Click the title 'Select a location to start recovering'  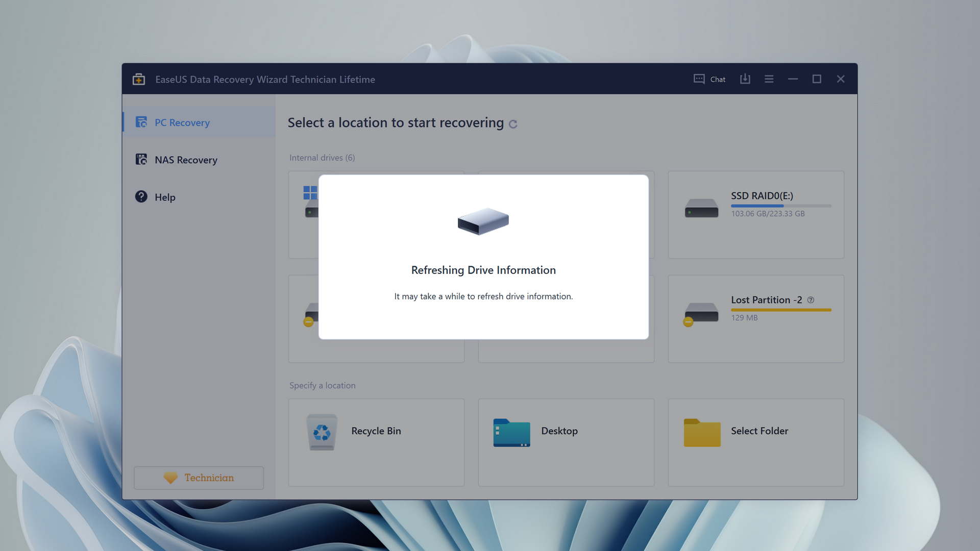point(396,123)
